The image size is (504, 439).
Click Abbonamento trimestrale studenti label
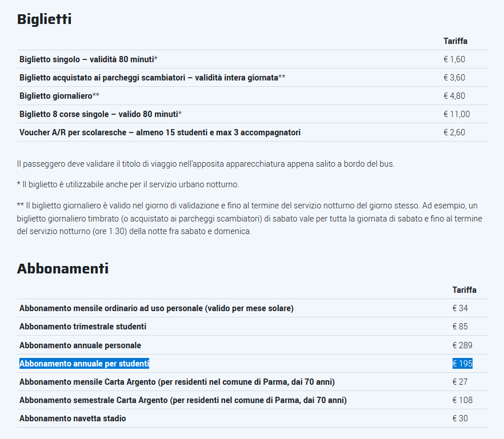(82, 327)
